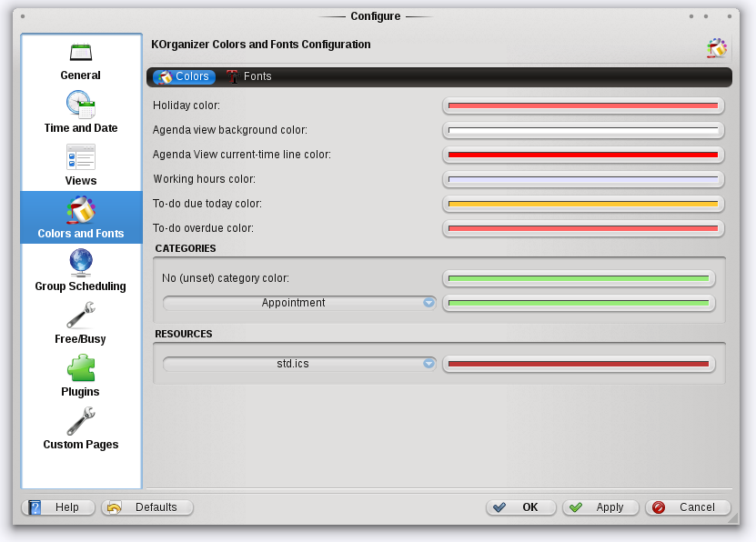Image resolution: width=756 pixels, height=542 pixels.
Task: Click the RESOURCES group heading
Action: point(184,335)
